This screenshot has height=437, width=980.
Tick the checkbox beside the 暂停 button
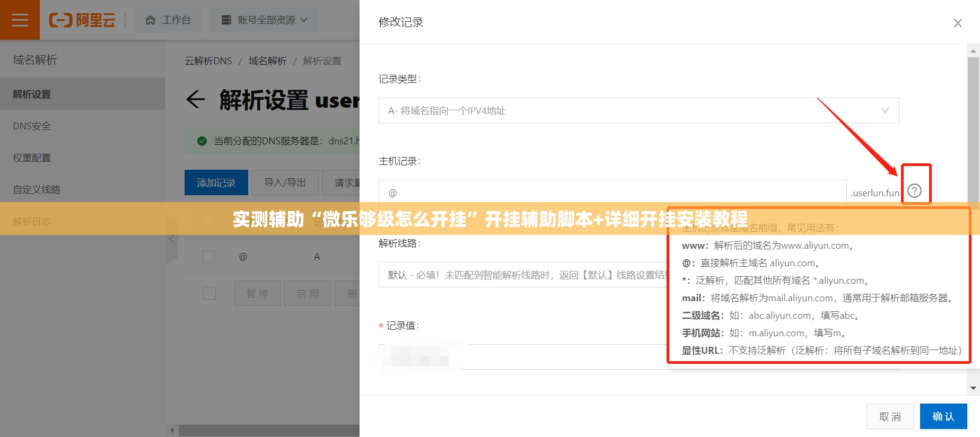click(x=209, y=293)
